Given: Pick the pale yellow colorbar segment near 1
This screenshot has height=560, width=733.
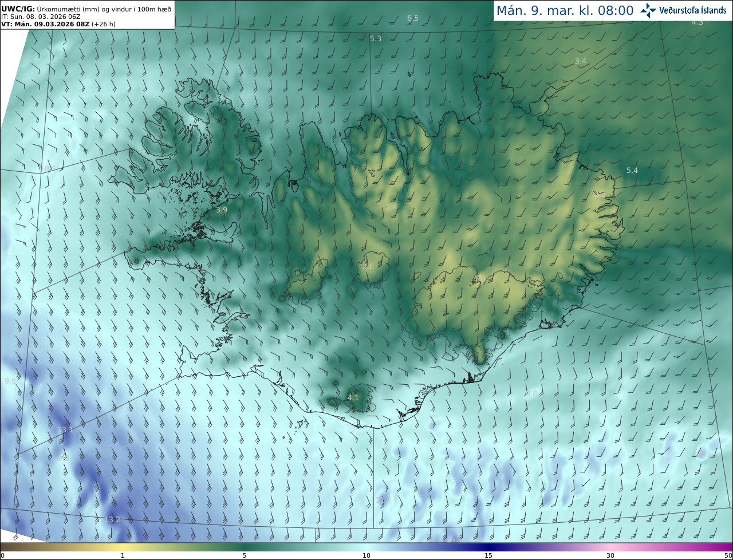Looking at the screenshot, I should click(123, 547).
